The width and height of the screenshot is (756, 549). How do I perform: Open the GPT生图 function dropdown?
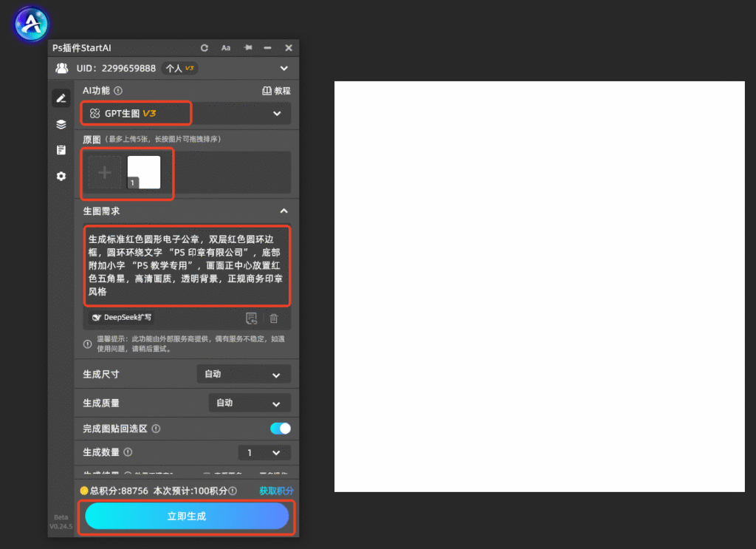(186, 113)
